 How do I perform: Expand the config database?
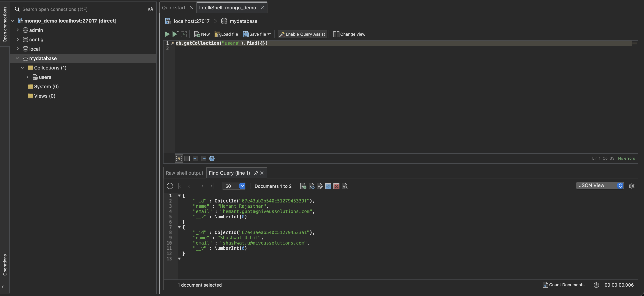[x=18, y=40]
